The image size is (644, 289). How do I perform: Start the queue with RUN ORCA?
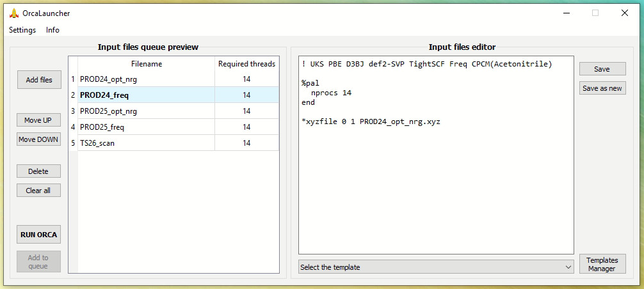pos(38,235)
